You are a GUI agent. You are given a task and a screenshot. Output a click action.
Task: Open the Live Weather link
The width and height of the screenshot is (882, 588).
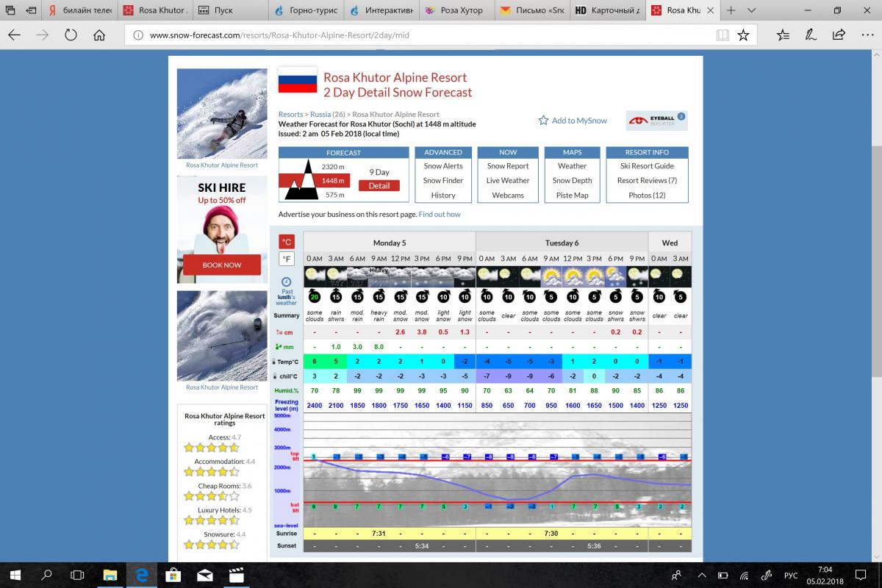508,180
